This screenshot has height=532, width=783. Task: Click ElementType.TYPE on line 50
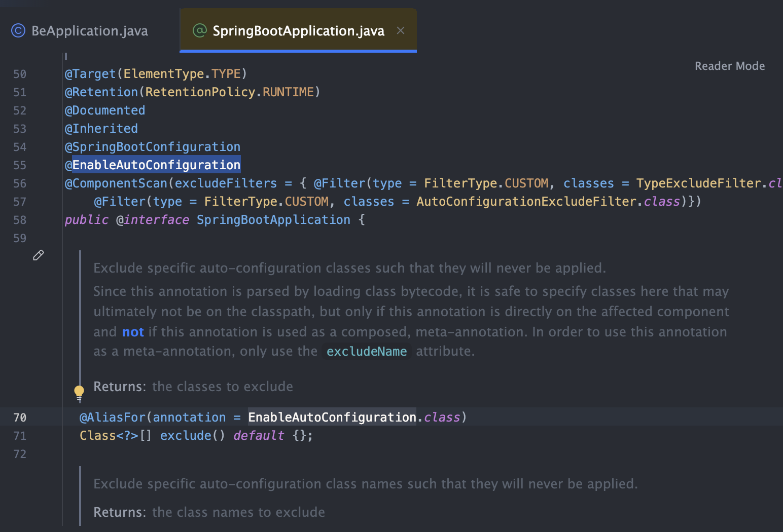click(182, 74)
